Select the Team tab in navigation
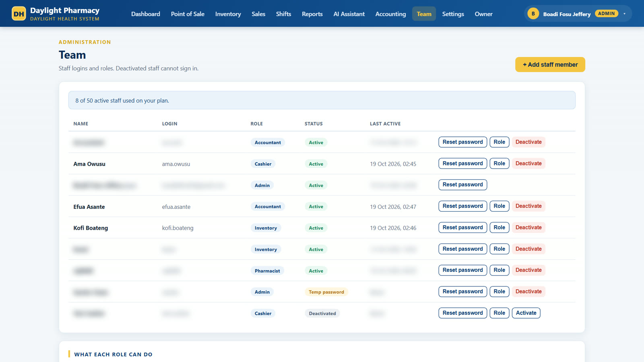The image size is (644, 362). tap(424, 14)
